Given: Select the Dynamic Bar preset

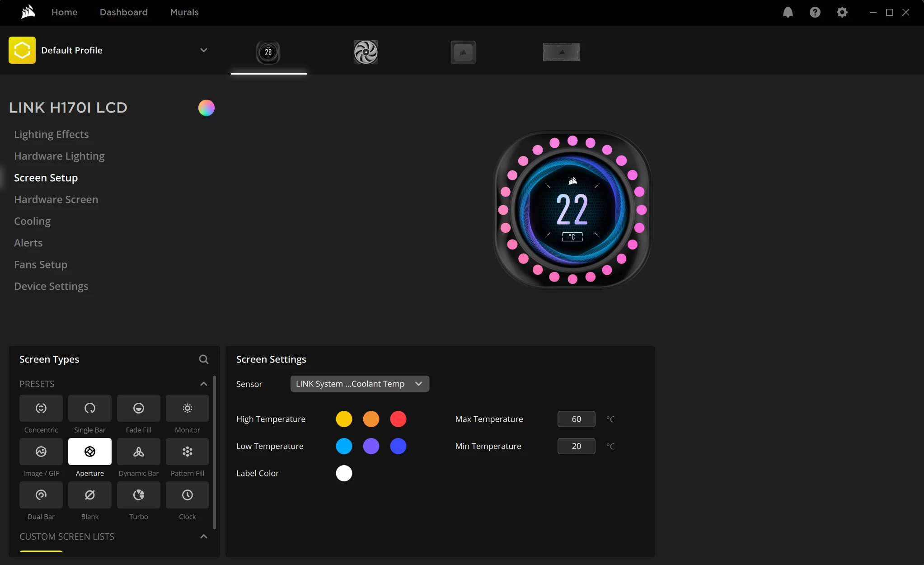Looking at the screenshot, I should point(139,452).
